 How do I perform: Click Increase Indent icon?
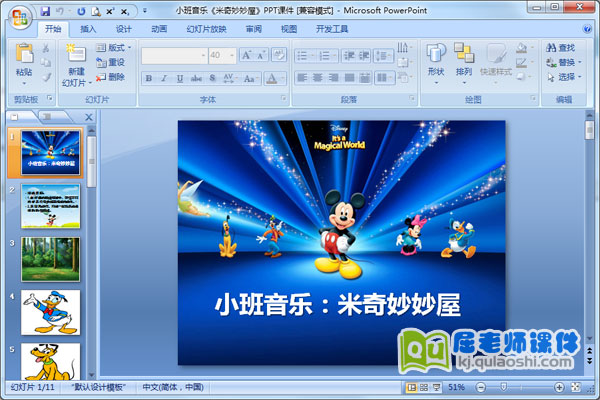coord(364,56)
